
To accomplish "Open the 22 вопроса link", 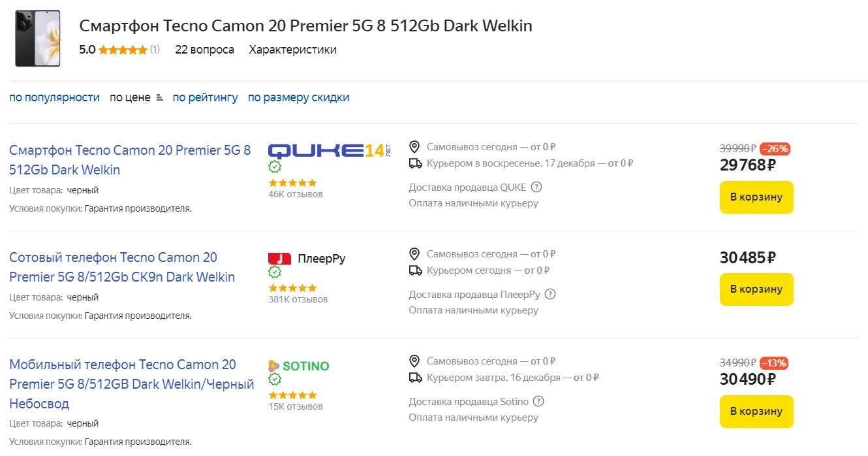I will coord(204,50).
